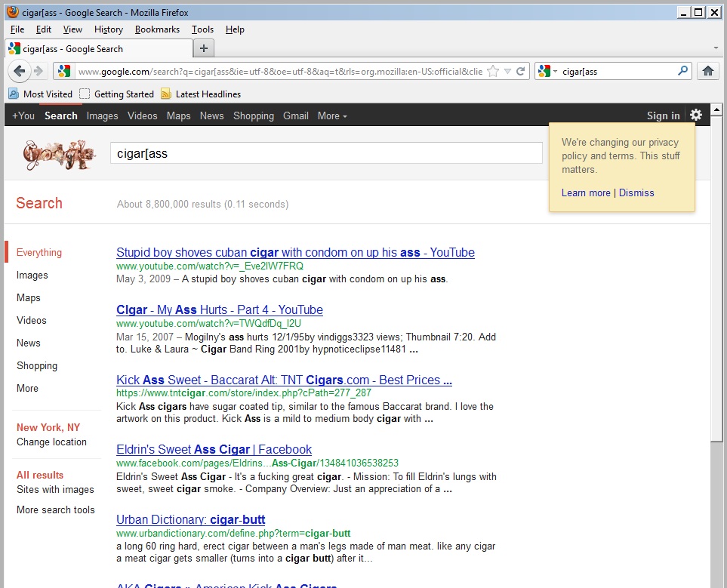Viewport: 727px width, 588px height.
Task: Click the Search label in the black Google bar
Action: tap(60, 116)
